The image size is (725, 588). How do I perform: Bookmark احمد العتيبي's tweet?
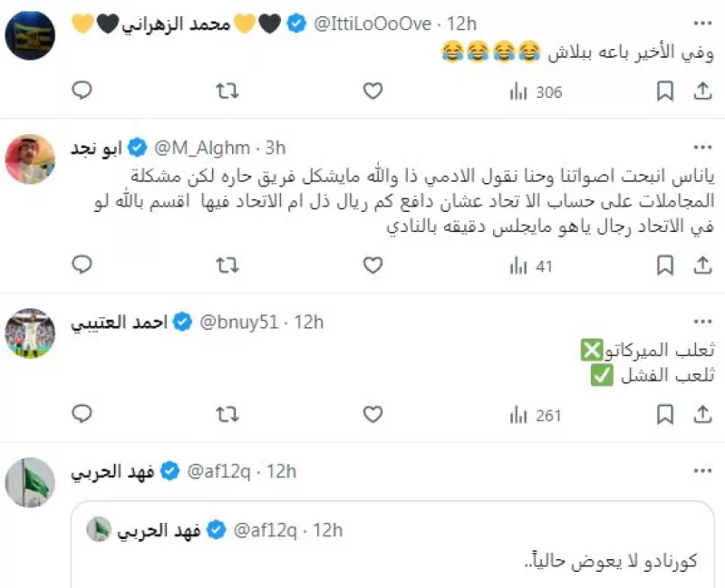[x=666, y=414]
